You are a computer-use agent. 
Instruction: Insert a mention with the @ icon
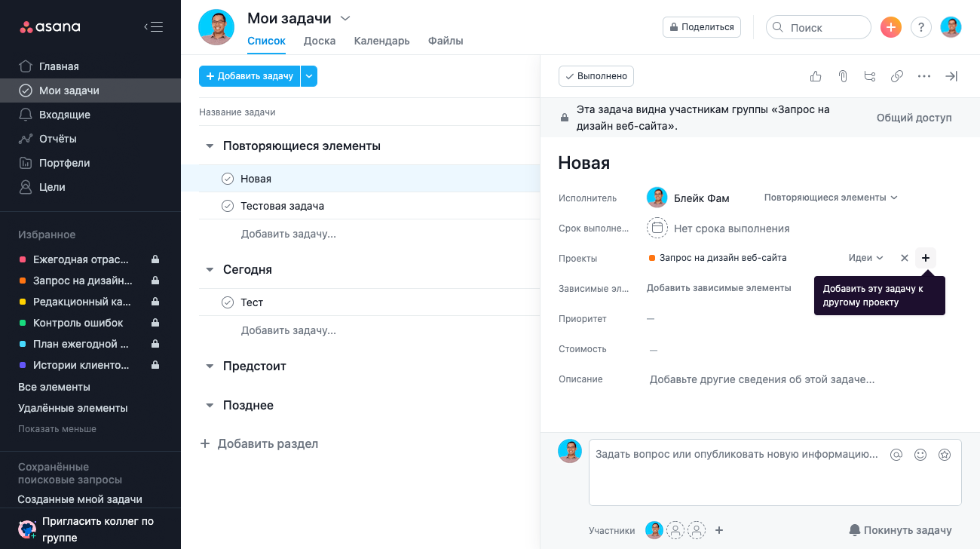[x=896, y=455]
